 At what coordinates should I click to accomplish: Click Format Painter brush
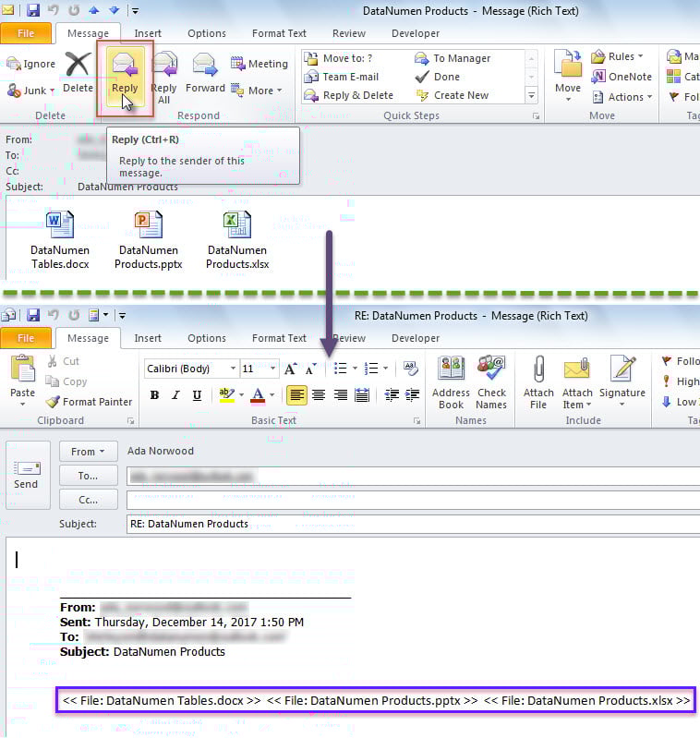click(89, 402)
